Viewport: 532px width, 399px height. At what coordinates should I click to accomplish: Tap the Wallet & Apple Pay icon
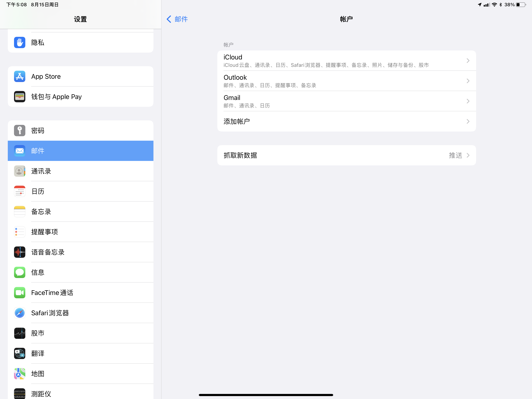[19, 97]
